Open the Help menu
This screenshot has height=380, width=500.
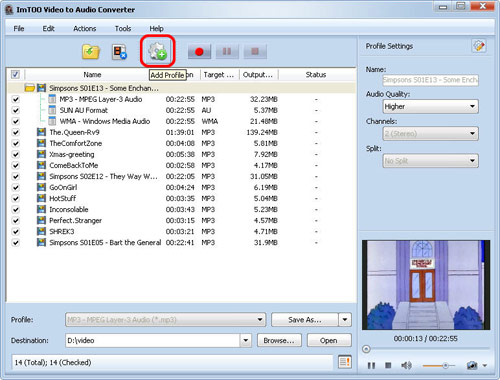point(156,28)
